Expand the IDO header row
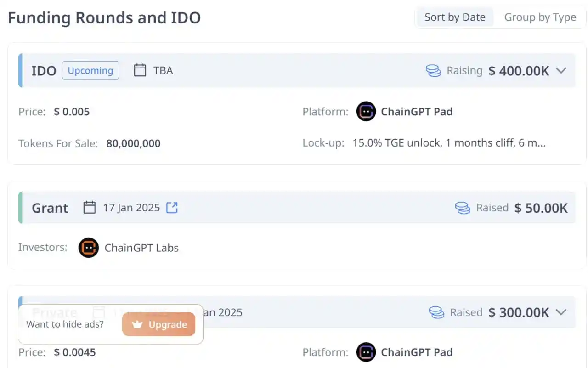588x368 pixels. pyautogui.click(x=297, y=70)
